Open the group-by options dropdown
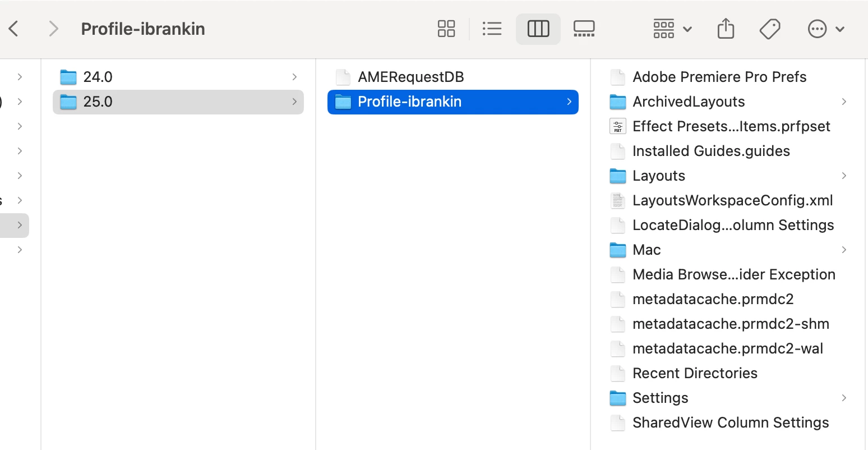 click(672, 29)
